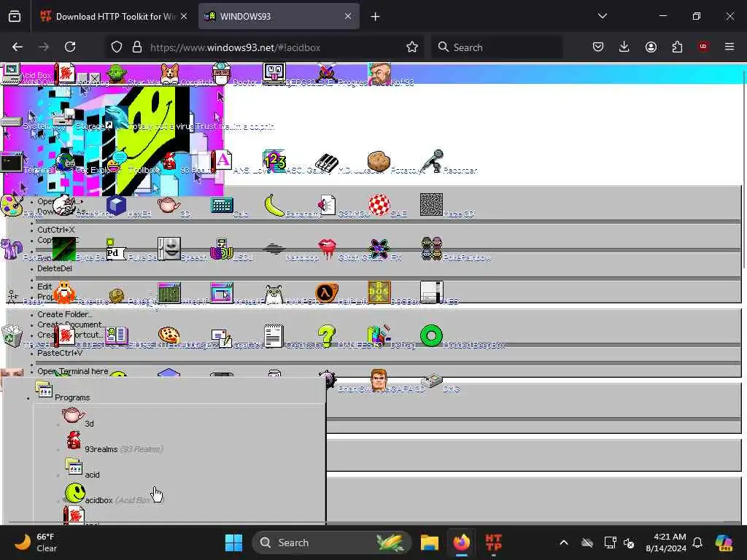Screen dimensions: 747x560
Task: Open the DOSBox icon
Action: click(379, 292)
